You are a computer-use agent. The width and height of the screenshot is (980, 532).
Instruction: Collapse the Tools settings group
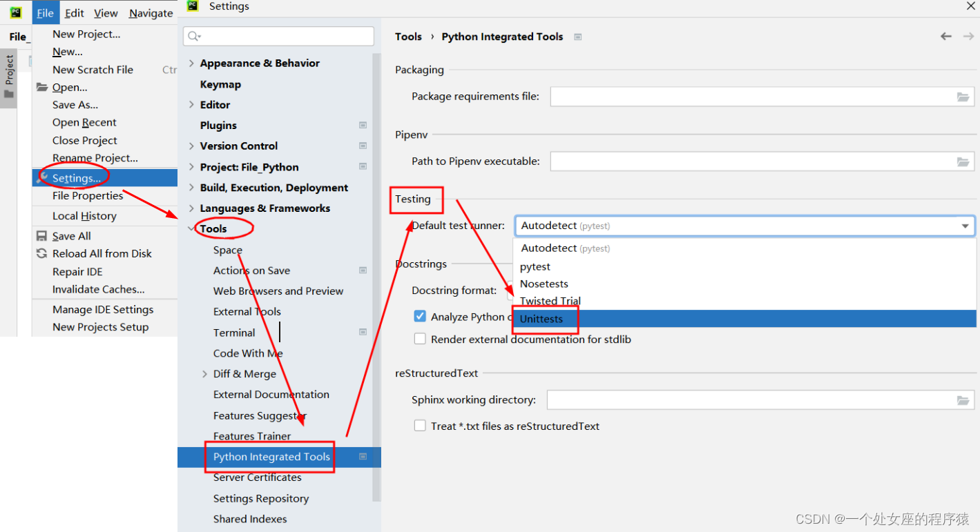[x=191, y=228]
